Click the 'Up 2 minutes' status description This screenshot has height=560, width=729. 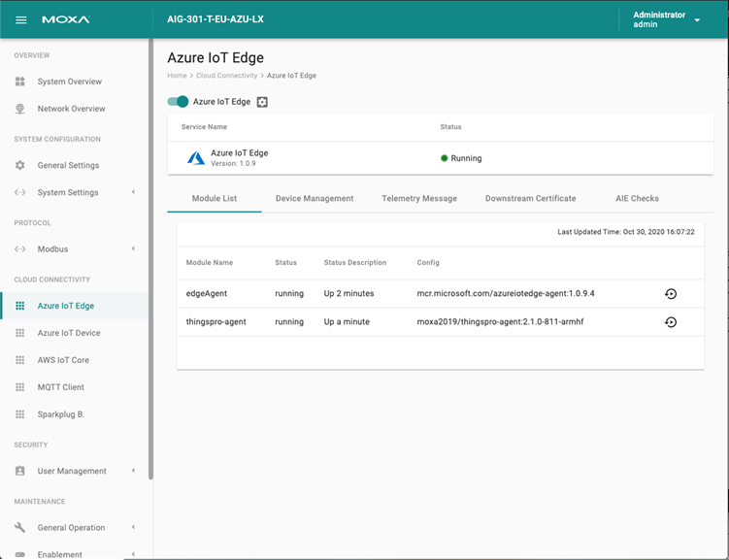click(348, 293)
